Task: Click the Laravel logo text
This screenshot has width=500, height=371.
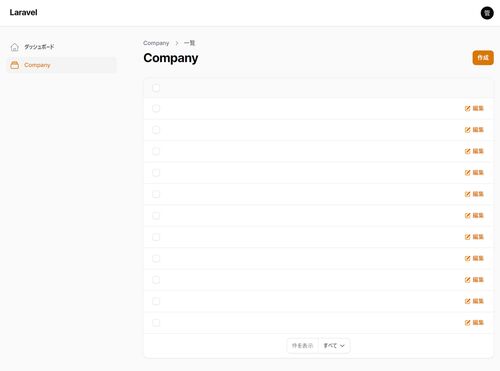Action: (23, 13)
